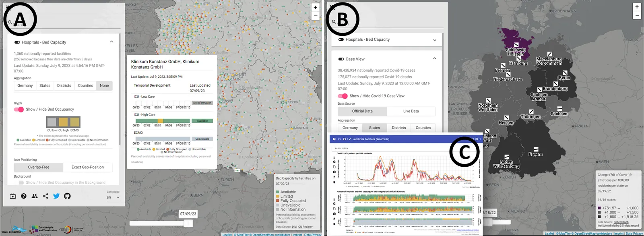
Task: Zoom out on the panel A hospital map
Action: [316, 16]
